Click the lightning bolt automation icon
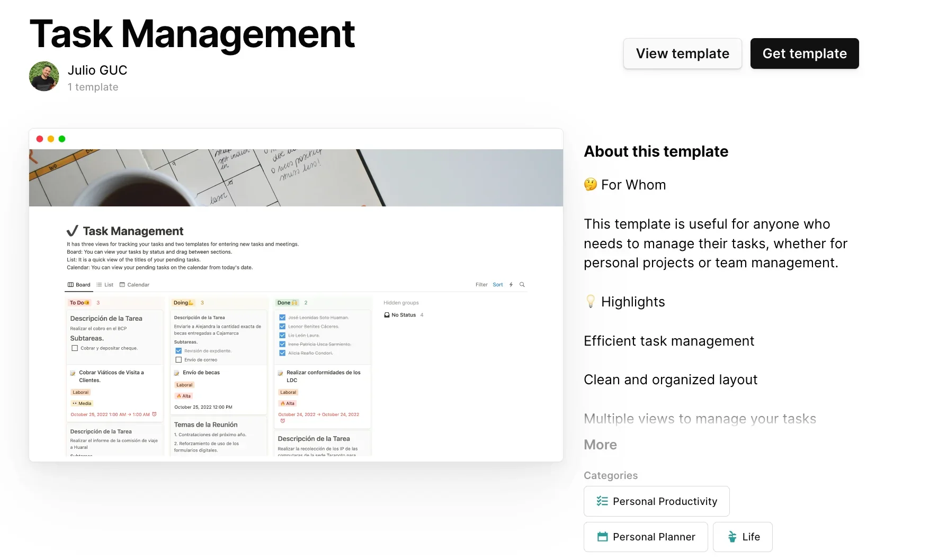 coord(511,285)
